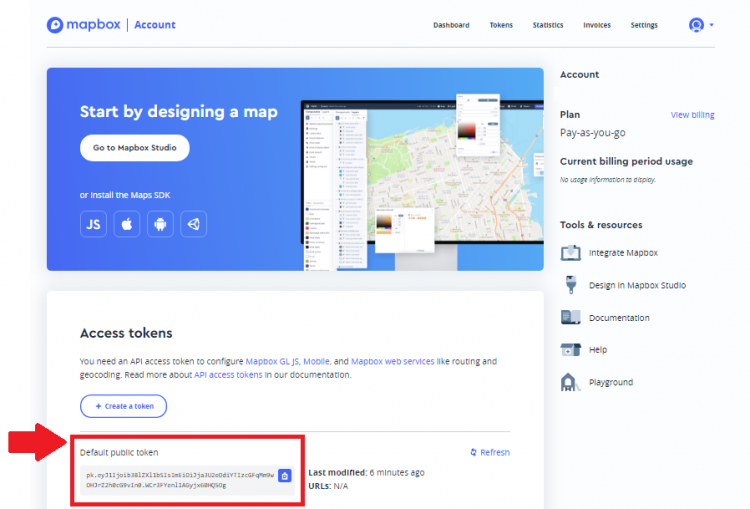
Task: Click the Mapbox logo in header
Action: (x=84, y=24)
